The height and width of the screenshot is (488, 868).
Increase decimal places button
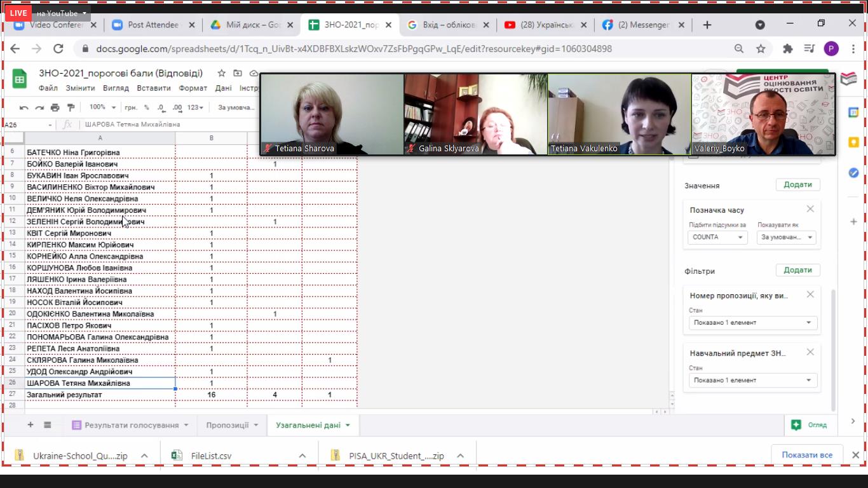[x=177, y=107]
